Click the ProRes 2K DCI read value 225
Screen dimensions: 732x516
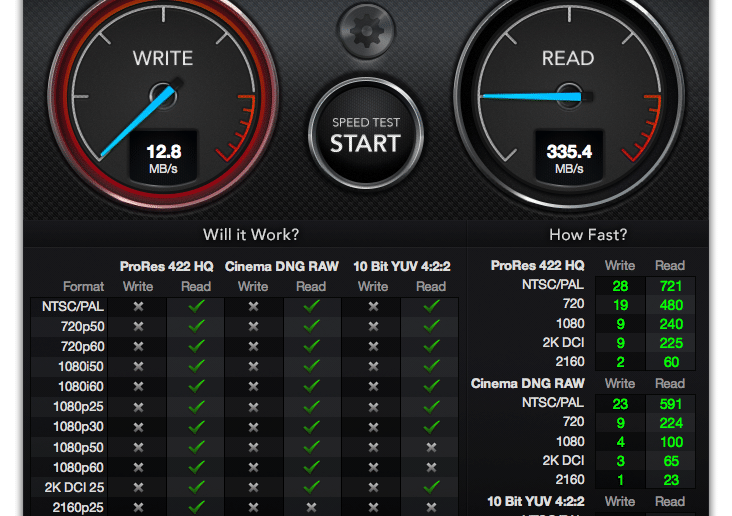point(671,343)
